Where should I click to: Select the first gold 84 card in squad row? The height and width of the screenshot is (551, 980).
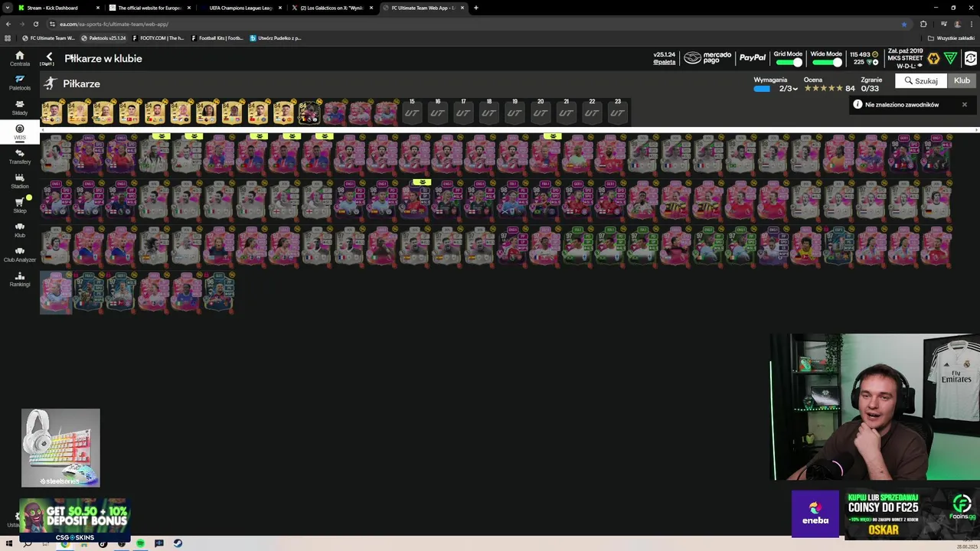[52, 112]
